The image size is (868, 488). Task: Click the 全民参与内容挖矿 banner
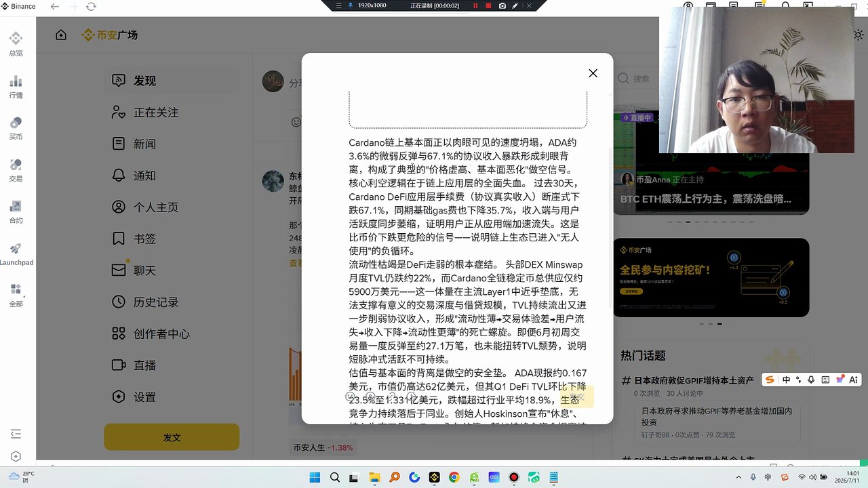[711, 277]
